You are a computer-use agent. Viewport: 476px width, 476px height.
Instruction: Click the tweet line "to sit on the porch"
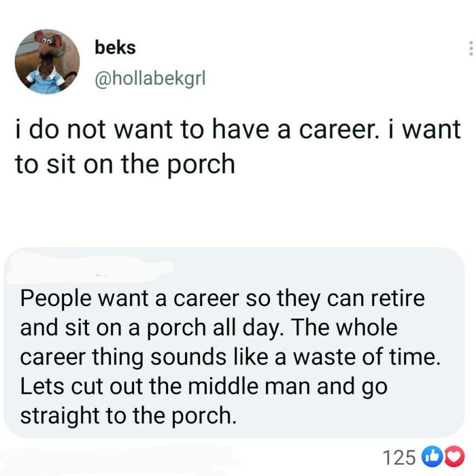(125, 165)
